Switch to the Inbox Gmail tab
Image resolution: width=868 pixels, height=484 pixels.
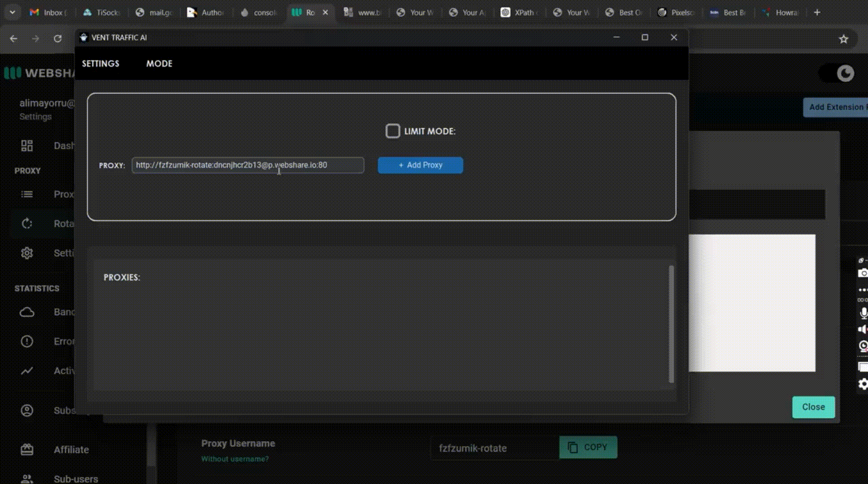point(48,13)
